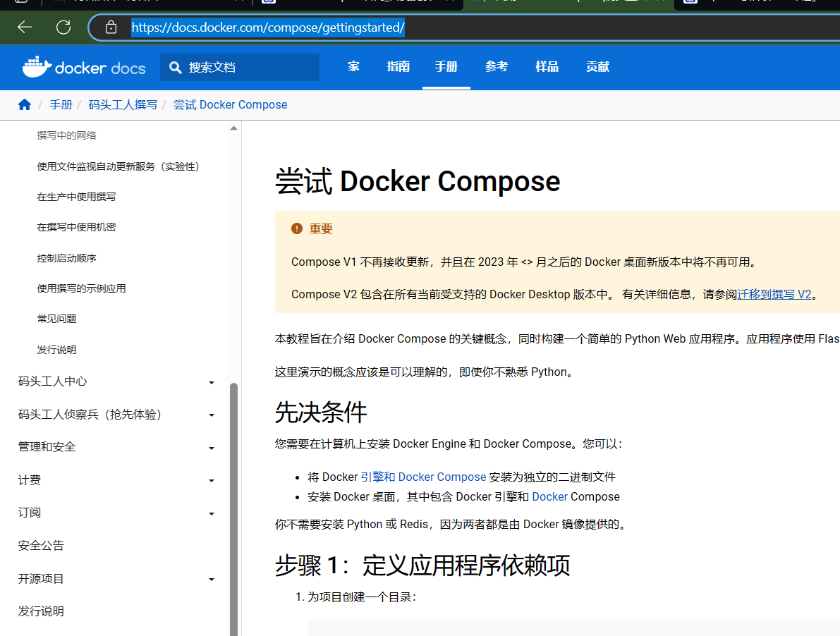Image resolution: width=840 pixels, height=636 pixels.
Task: Expand the 计费 section arrow
Action: [212, 481]
